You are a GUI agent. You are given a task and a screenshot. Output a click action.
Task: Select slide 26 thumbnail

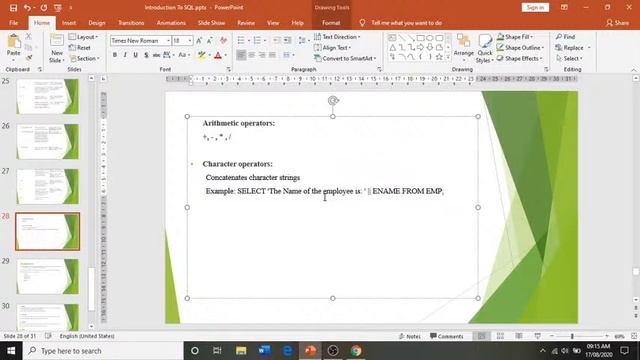pyautogui.click(x=48, y=141)
